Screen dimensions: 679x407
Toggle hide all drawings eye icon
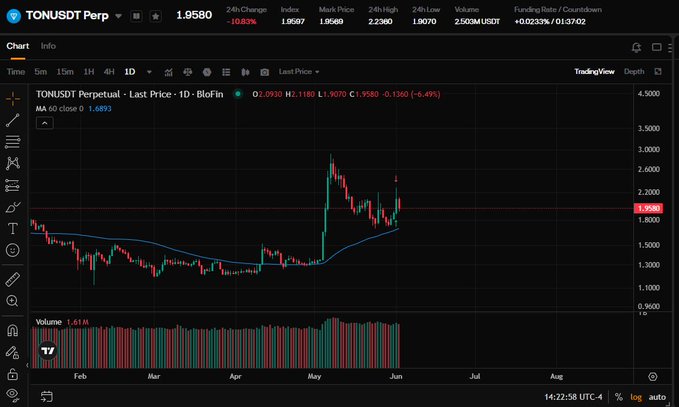13,394
